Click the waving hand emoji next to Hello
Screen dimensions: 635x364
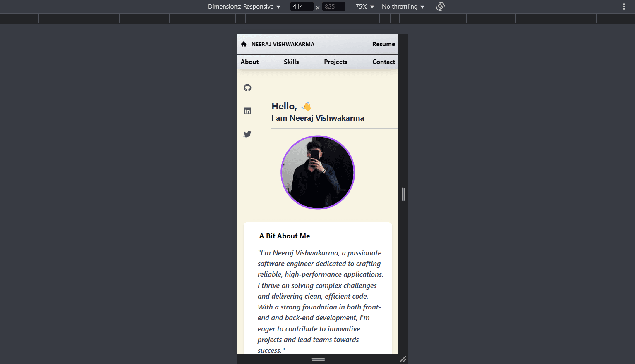(x=306, y=106)
